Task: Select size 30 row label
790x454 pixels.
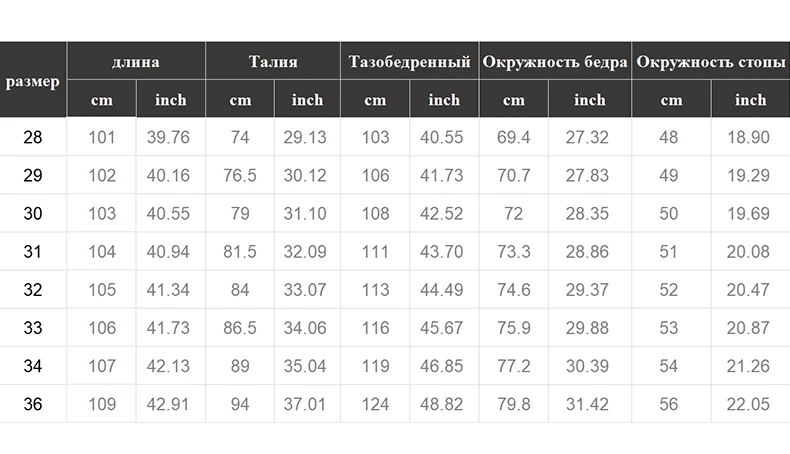Action: pyautogui.click(x=33, y=213)
